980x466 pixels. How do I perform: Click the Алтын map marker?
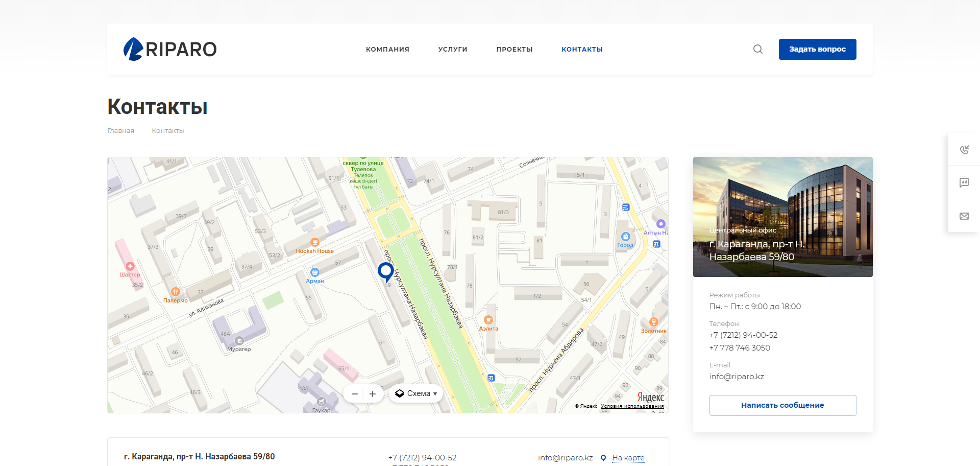pyautogui.click(x=660, y=224)
